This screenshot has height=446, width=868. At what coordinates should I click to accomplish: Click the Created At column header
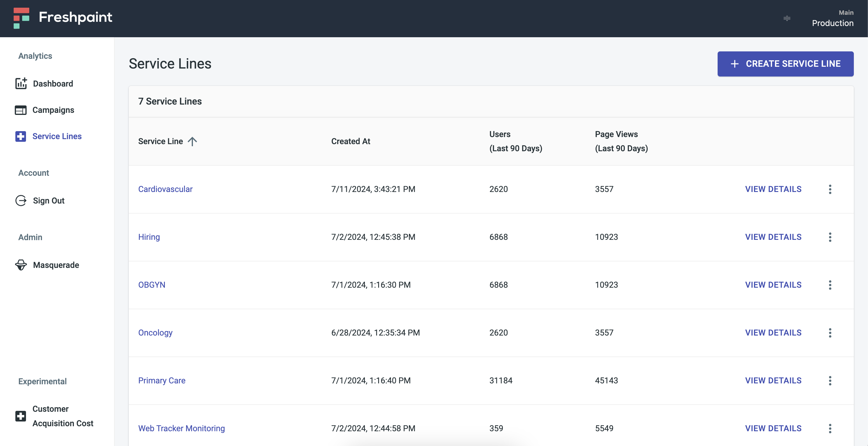coord(350,141)
